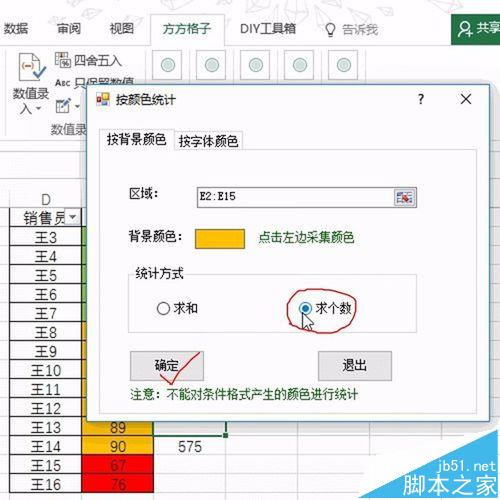Select cell 王6
500x500 pixels.
tap(46, 293)
